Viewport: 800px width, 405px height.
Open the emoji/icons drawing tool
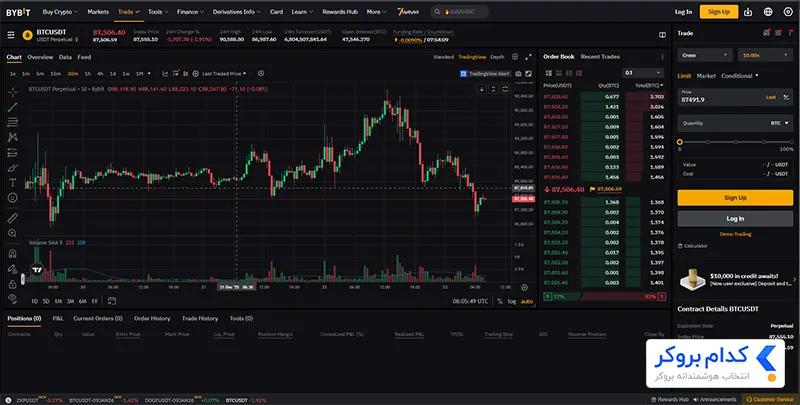click(13, 198)
